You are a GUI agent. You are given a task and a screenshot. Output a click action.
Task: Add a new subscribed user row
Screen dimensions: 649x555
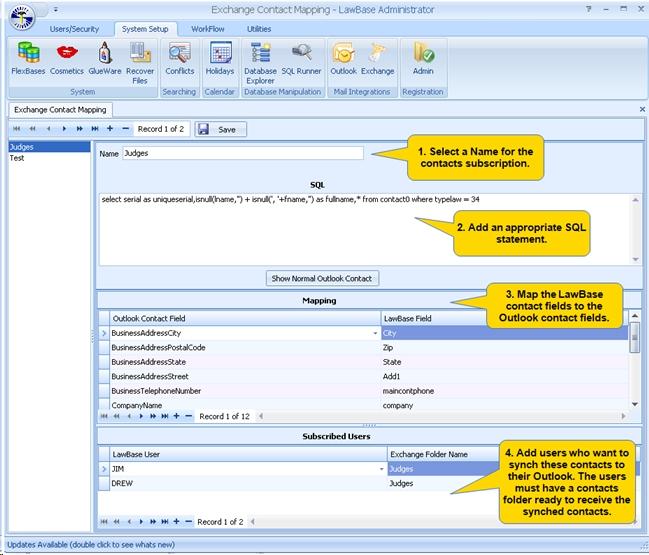(x=176, y=521)
